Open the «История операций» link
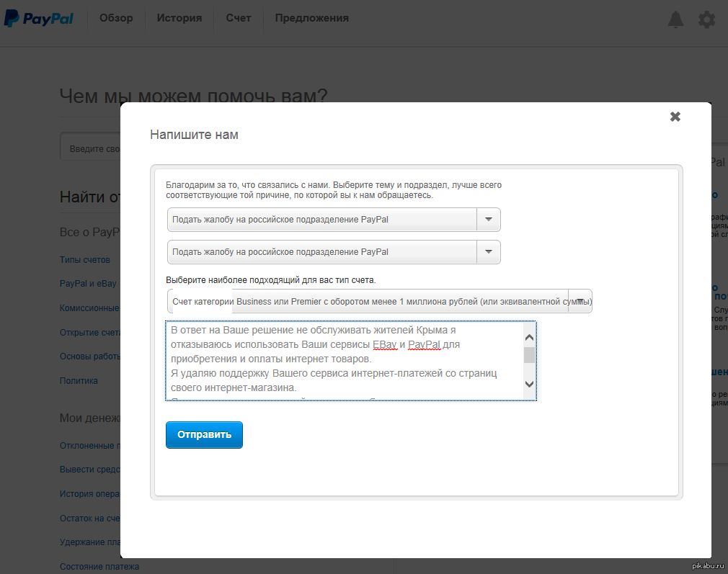This screenshot has width=728, height=574. click(x=89, y=494)
